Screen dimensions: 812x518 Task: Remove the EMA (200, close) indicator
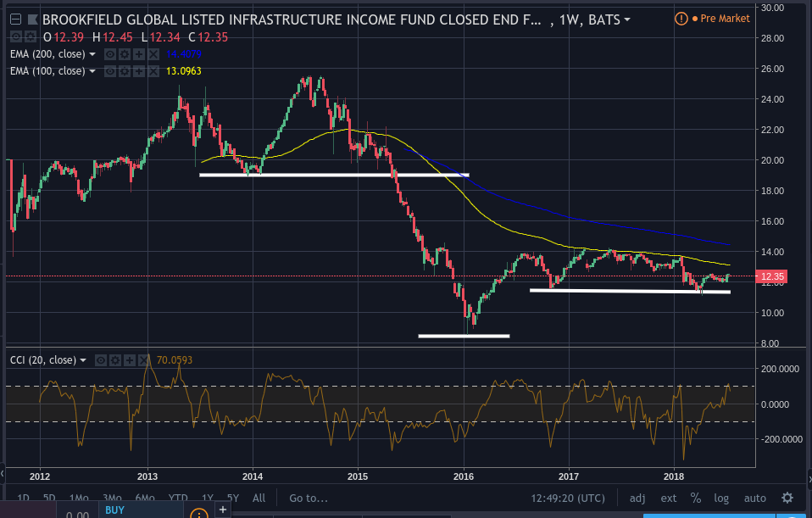153,54
